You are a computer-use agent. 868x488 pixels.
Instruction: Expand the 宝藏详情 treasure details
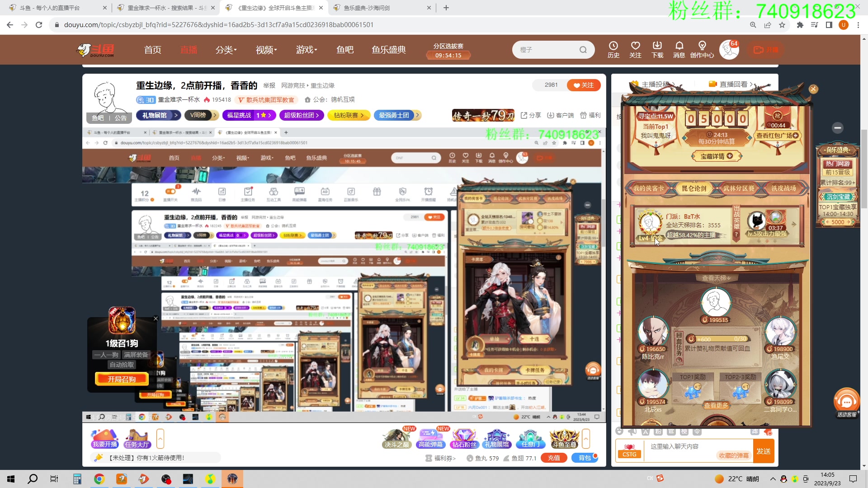[717, 156]
